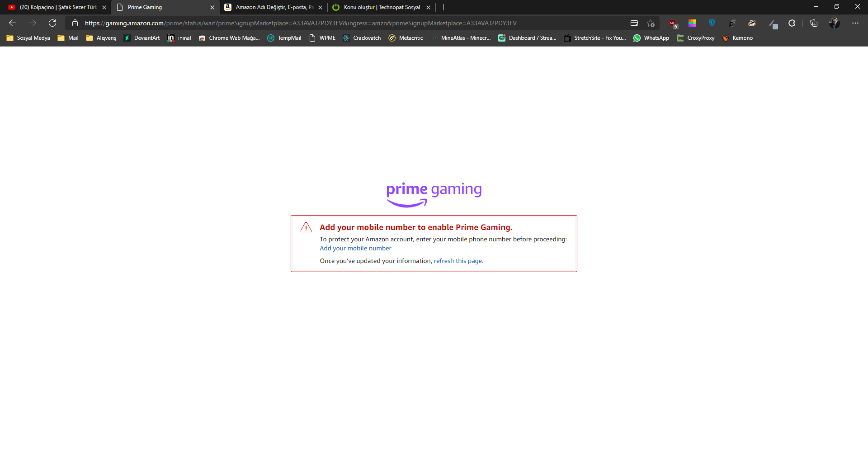Close the Kolpaçino YouTube tab
This screenshot has width=868, height=470.
click(x=104, y=7)
